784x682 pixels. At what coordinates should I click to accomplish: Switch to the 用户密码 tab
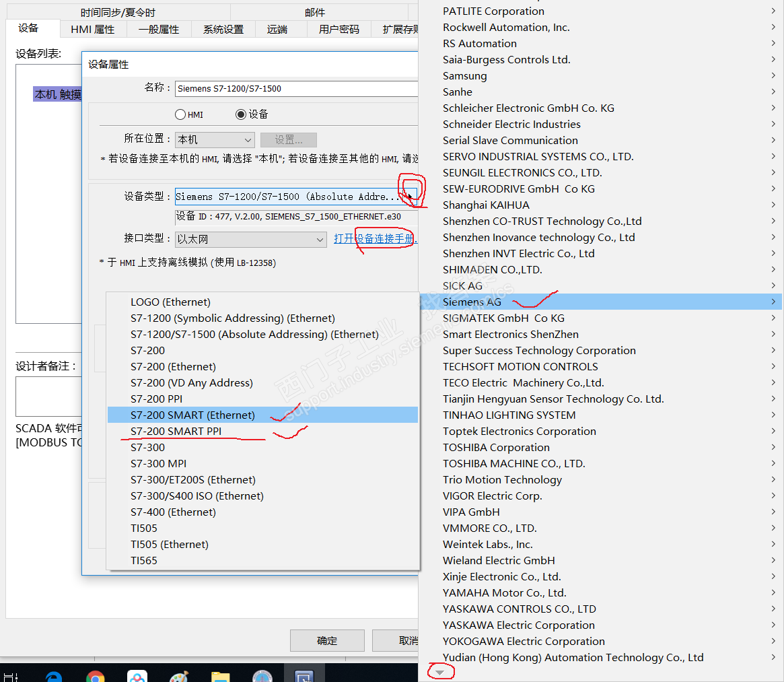point(339,30)
